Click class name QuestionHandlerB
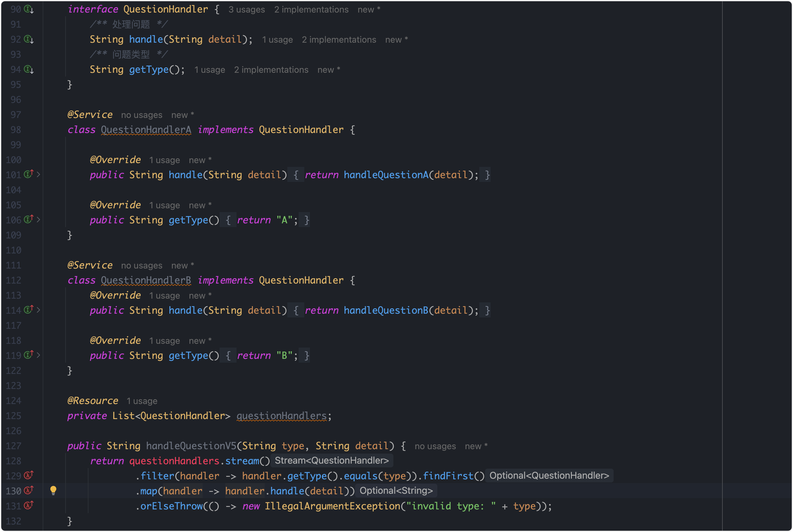The image size is (793, 532). 146,280
